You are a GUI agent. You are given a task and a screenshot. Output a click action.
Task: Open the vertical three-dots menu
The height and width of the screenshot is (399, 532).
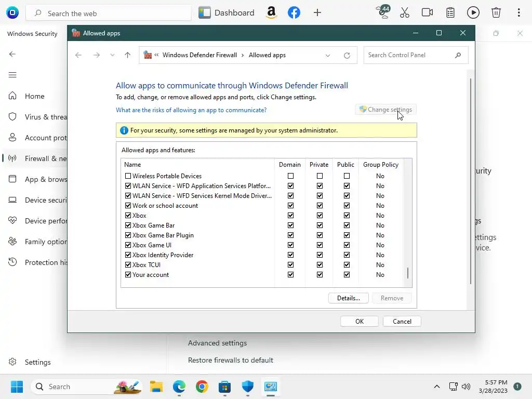519,13
